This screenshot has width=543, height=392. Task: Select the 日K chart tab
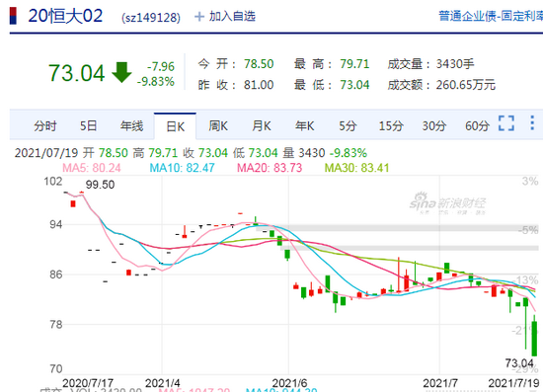pos(175,126)
